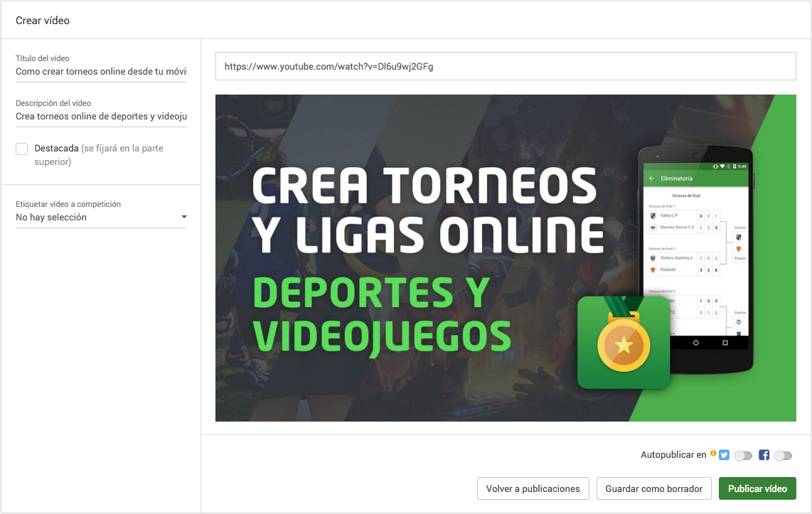
Task: Enable the Facebook autopublish switch
Action: pos(783,456)
